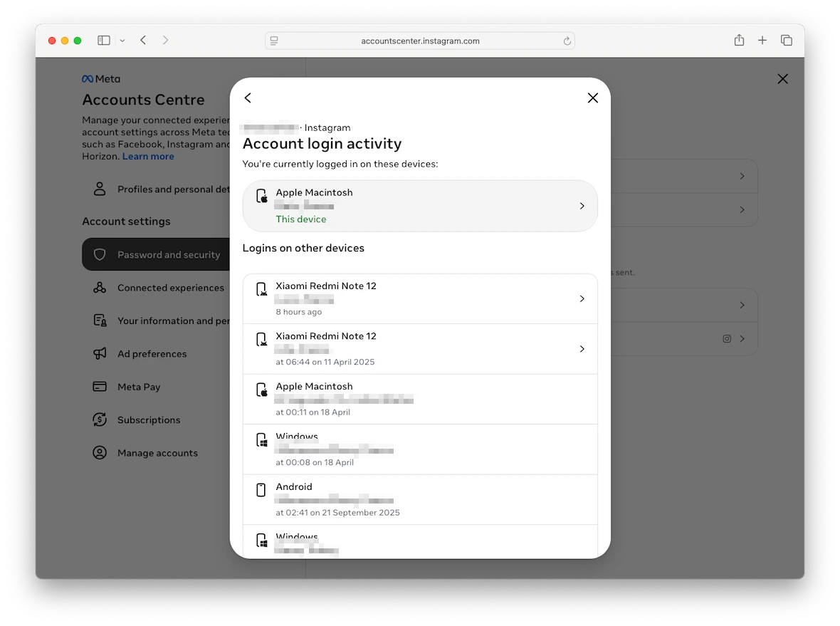
Task: Click the Windows device icon for 00:08 login
Action: point(261,440)
